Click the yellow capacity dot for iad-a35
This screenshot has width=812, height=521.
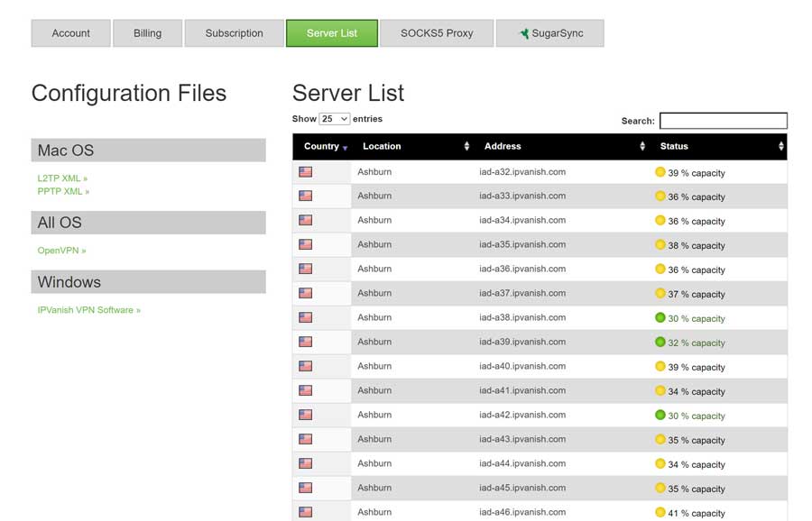660,244
